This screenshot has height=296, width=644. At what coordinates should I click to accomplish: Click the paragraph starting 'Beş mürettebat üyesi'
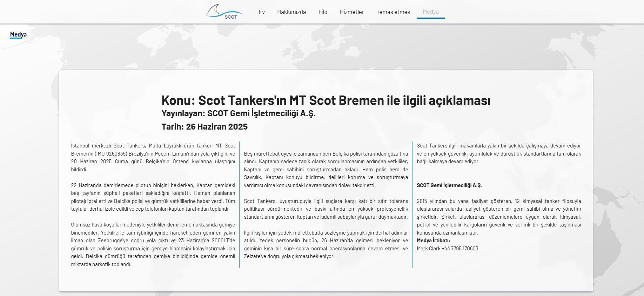(x=326, y=170)
